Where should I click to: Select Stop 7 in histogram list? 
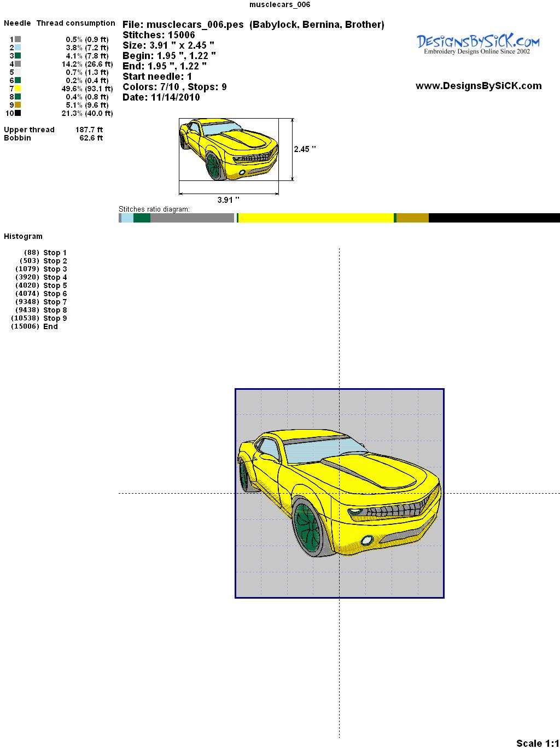[x=55, y=302]
